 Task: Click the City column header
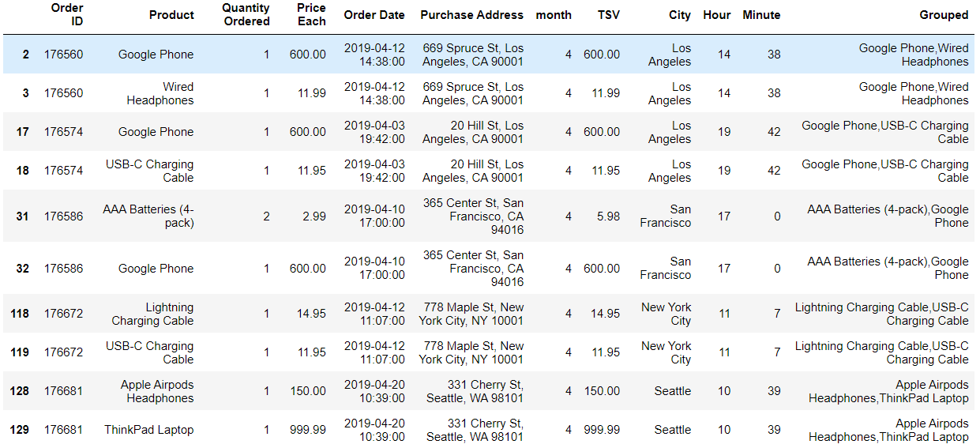[679, 15]
